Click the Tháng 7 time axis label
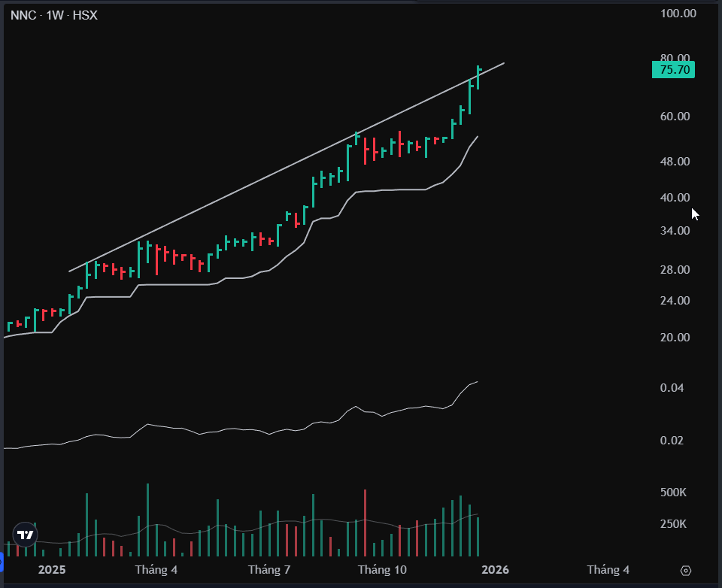This screenshot has width=722, height=588. (x=269, y=570)
